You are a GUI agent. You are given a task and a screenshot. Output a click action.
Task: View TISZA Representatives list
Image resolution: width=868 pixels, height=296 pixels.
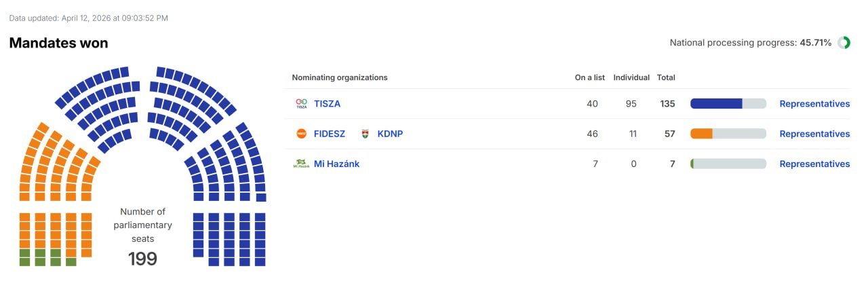click(814, 104)
